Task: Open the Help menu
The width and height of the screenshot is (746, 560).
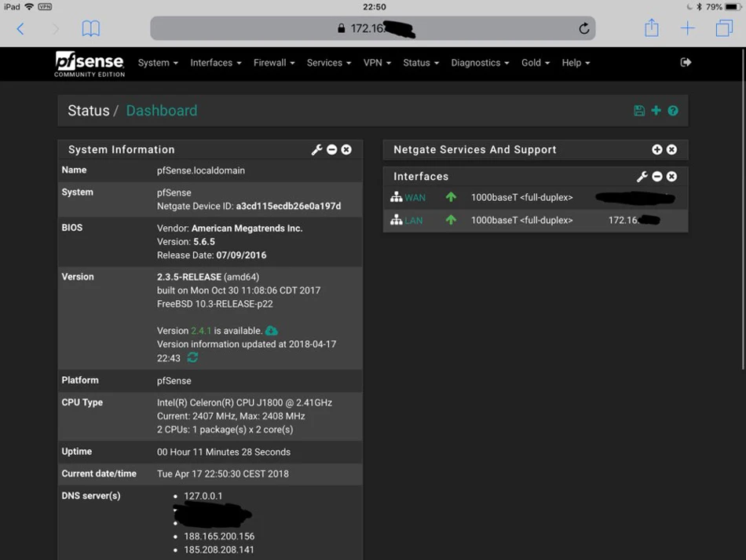Action: pos(576,63)
